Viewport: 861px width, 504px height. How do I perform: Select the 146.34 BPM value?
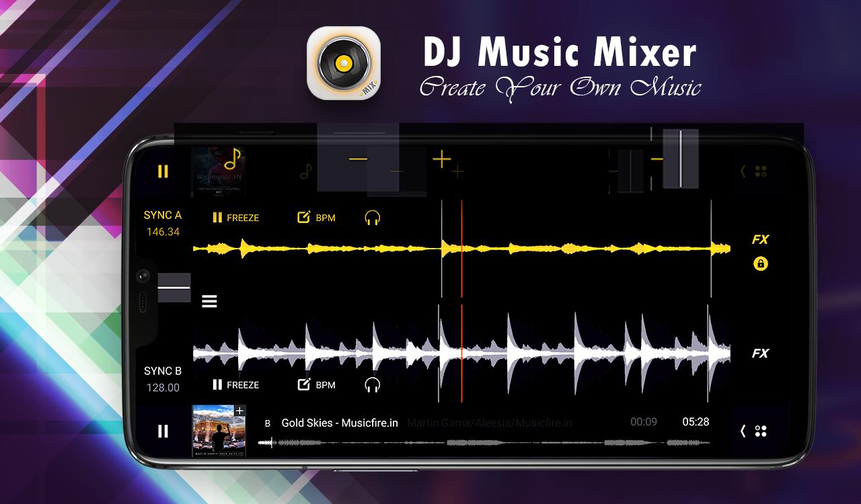[x=163, y=232]
